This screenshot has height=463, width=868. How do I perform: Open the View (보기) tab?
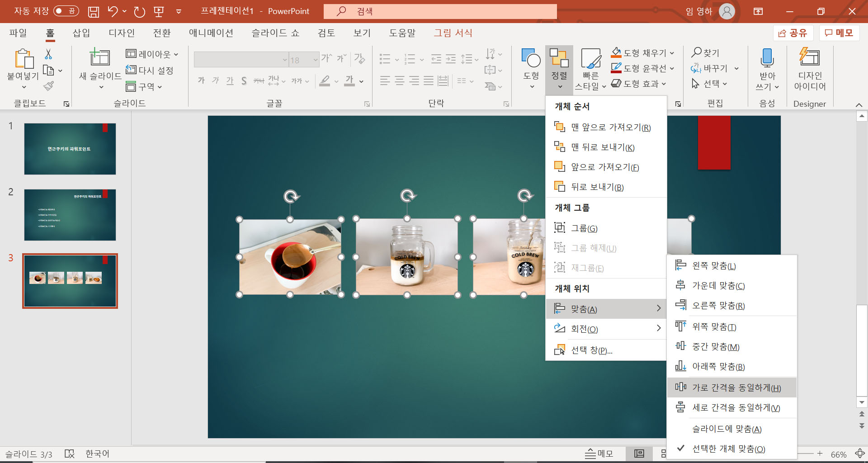(362, 33)
